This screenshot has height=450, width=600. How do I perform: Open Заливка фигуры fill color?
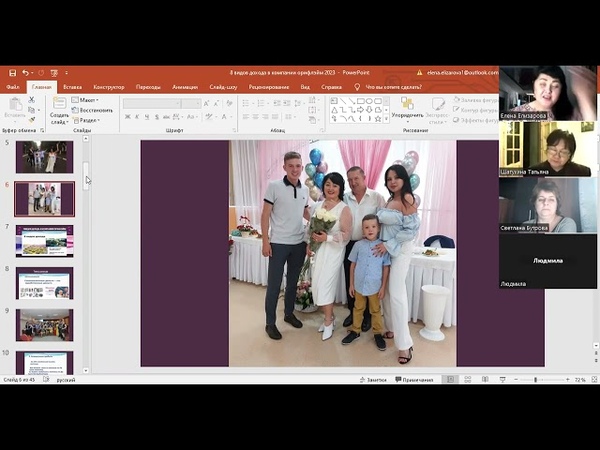476,100
